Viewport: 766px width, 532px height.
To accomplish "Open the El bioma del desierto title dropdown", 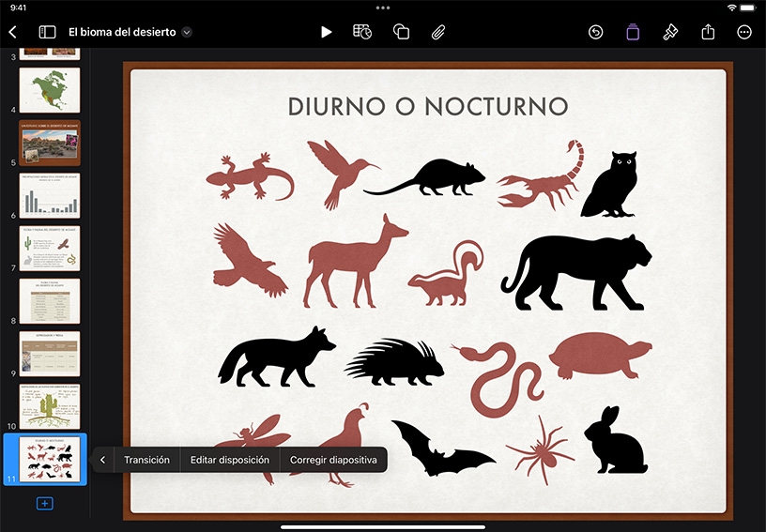I will 187,32.
